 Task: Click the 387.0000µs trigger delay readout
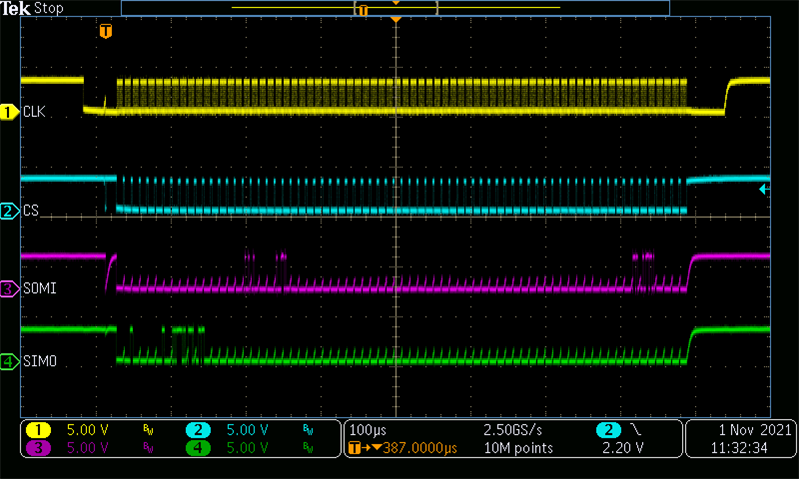coord(420,448)
